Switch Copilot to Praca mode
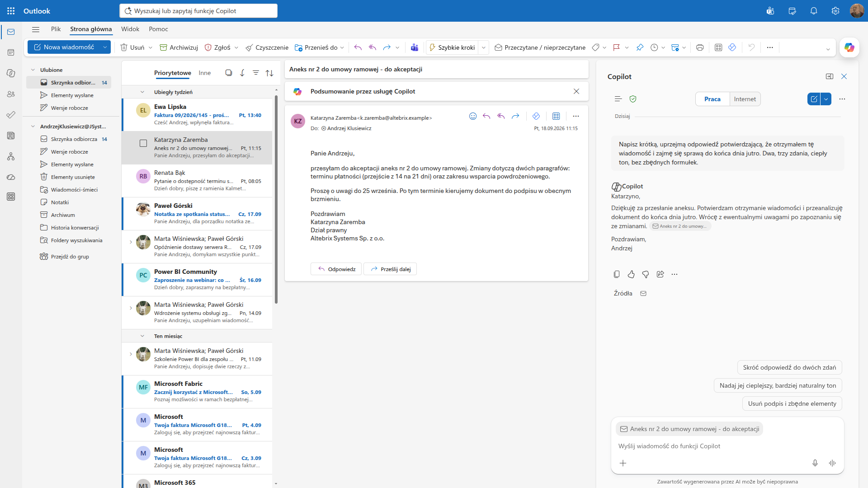The image size is (868, 488). pyautogui.click(x=712, y=99)
